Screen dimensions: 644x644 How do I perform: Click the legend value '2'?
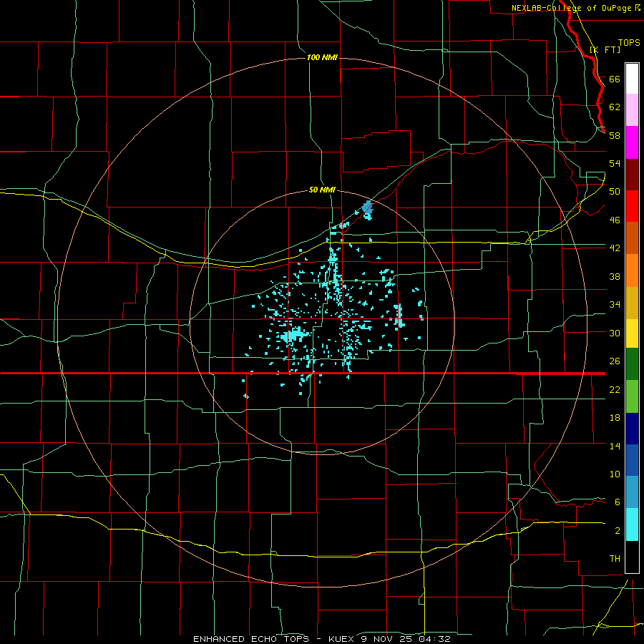pyautogui.click(x=618, y=531)
